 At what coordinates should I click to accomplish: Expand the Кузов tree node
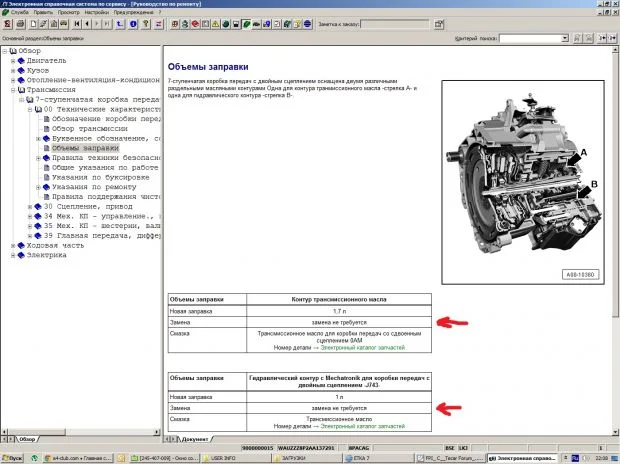coord(13,70)
